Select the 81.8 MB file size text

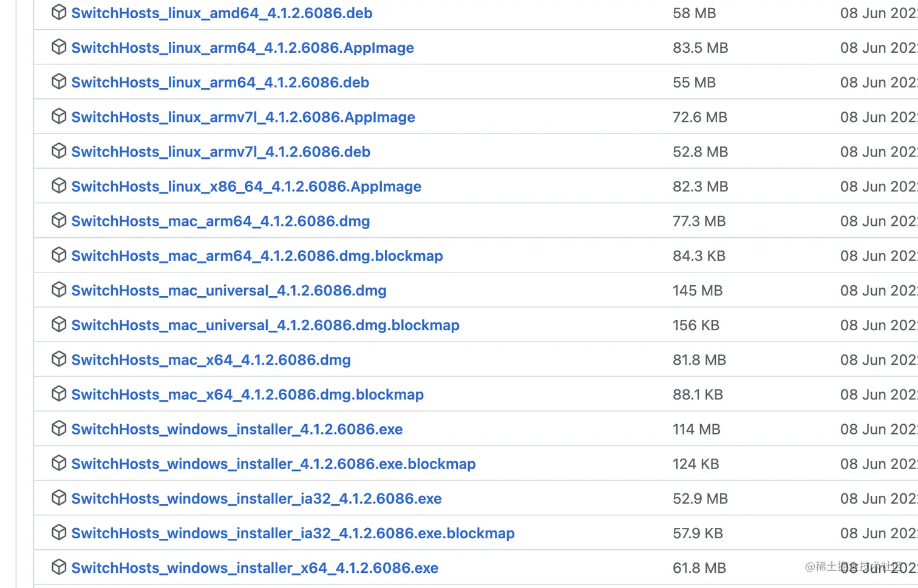[x=699, y=359]
